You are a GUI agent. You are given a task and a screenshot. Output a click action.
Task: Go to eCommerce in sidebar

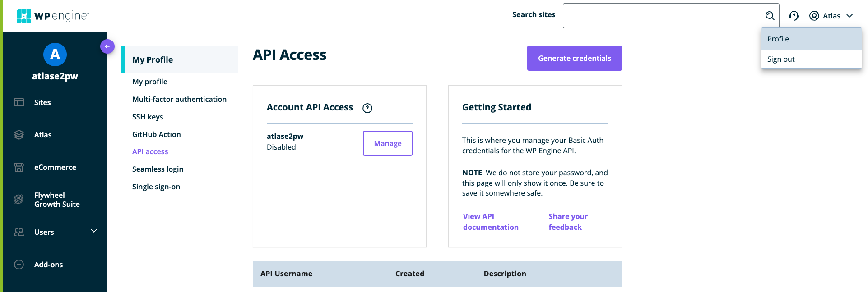[55, 167]
